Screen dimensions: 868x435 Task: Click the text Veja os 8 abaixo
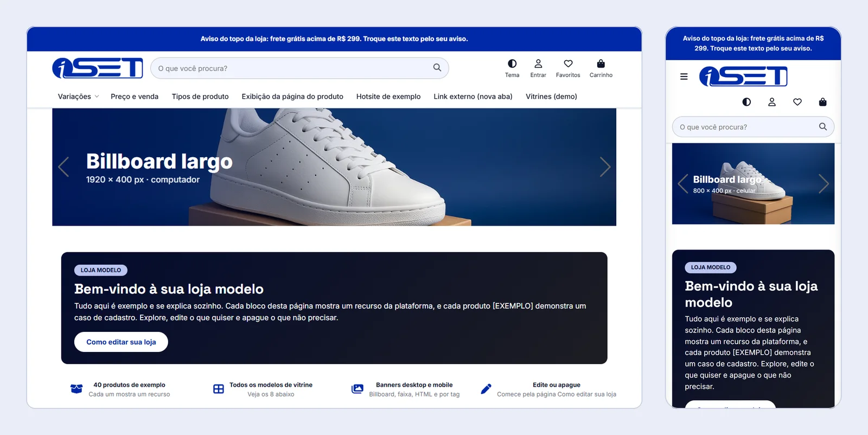coord(271,394)
